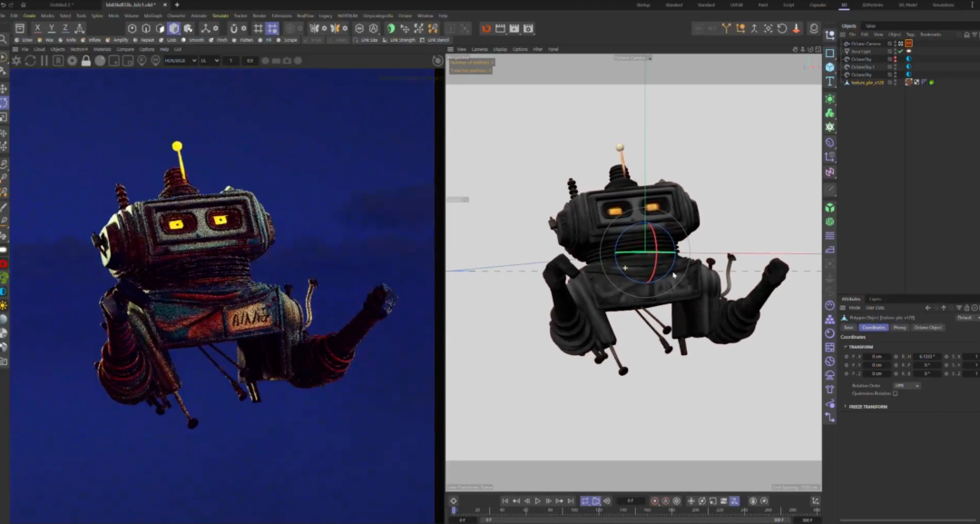The image size is (980, 524).
Task: Restart the Octane render with refresh icon
Action: click(x=30, y=61)
